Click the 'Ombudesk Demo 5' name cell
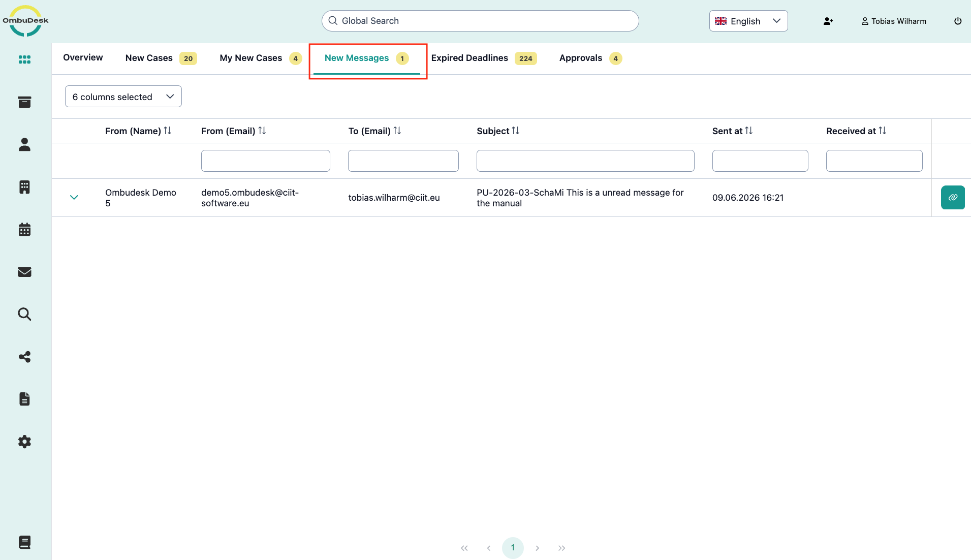Image resolution: width=971 pixels, height=560 pixels. pyautogui.click(x=141, y=198)
